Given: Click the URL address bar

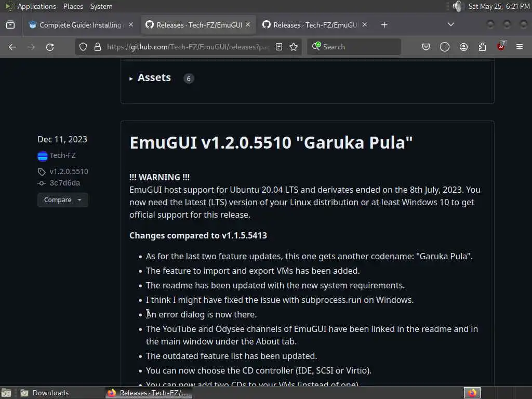Looking at the screenshot, I should 188,47.
